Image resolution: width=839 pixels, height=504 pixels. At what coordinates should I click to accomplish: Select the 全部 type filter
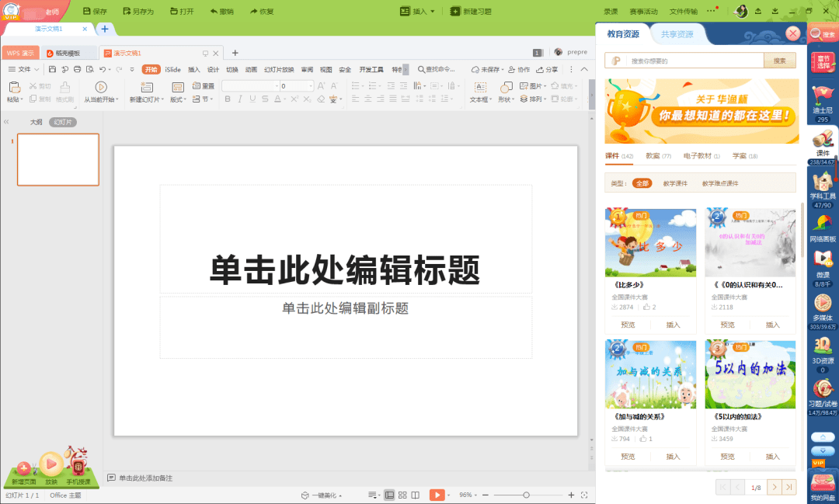642,183
